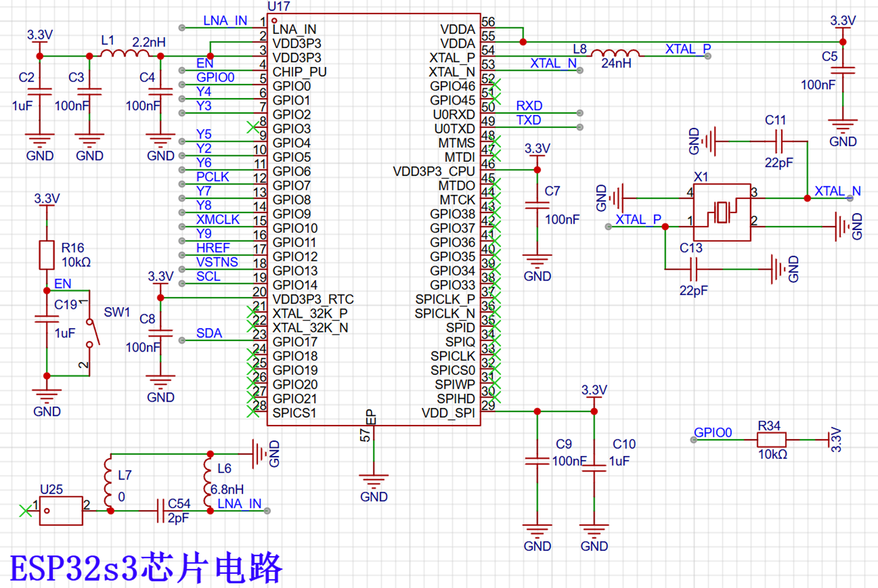
Task: Click the HREF net label
Action: pyautogui.click(x=213, y=248)
